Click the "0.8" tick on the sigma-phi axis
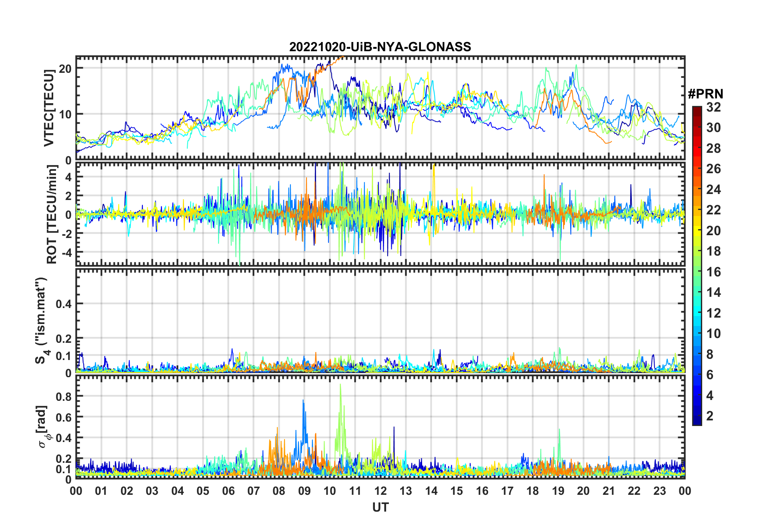761x532 pixels. pos(64,396)
